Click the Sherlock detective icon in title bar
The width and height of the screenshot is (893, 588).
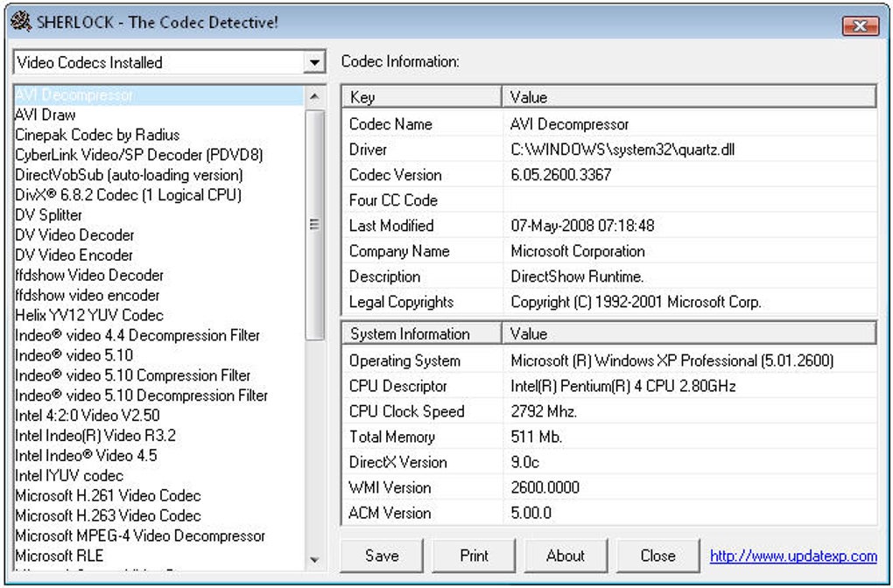click(x=21, y=22)
